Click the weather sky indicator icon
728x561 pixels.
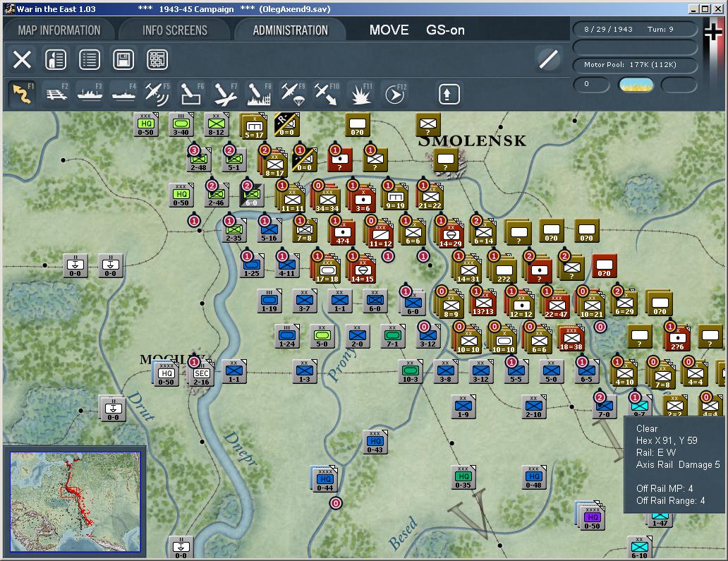pos(636,85)
